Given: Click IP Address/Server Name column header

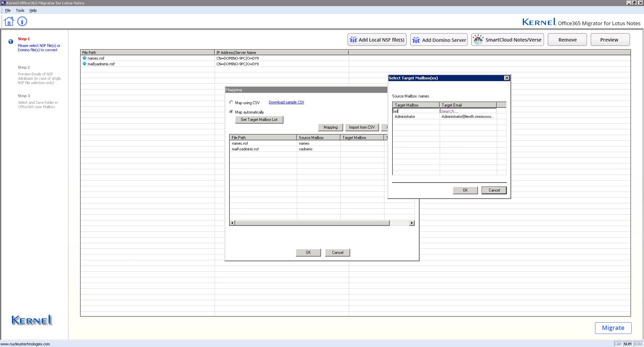Looking at the screenshot, I should pos(281,53).
